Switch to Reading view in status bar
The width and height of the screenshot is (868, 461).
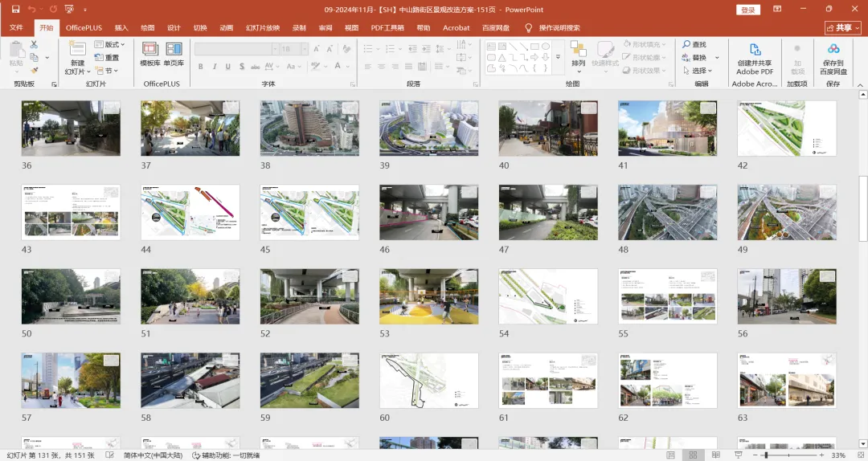click(x=715, y=455)
